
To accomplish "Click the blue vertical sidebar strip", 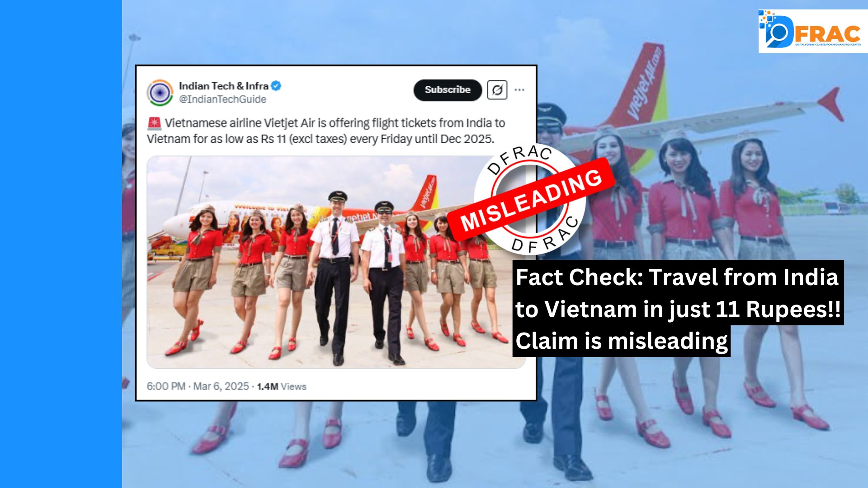I will click(61, 244).
